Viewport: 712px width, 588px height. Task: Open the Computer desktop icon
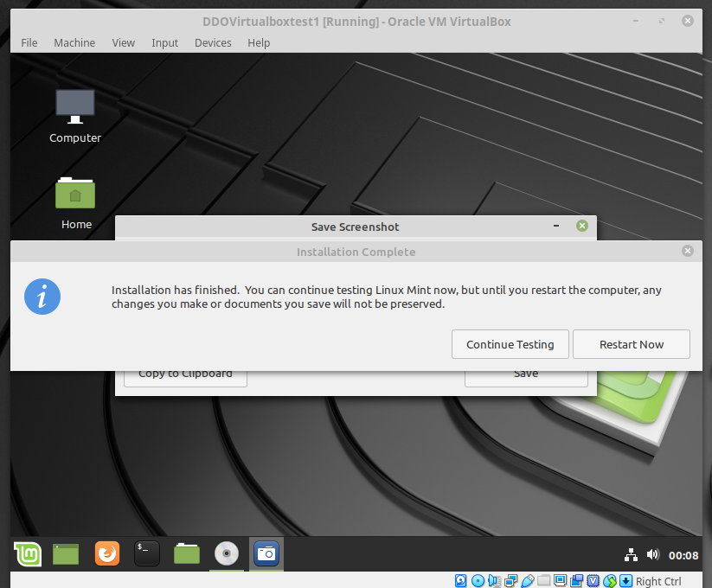click(75, 117)
